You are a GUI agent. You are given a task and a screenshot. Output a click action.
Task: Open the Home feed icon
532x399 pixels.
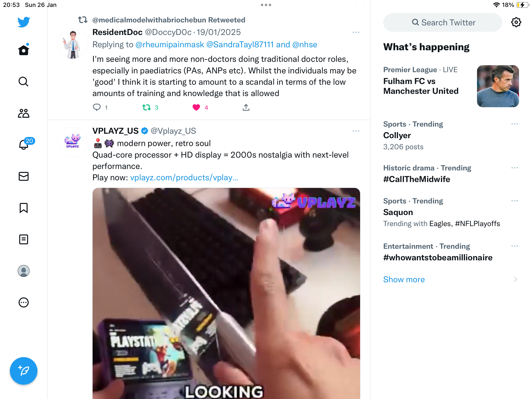(24, 50)
